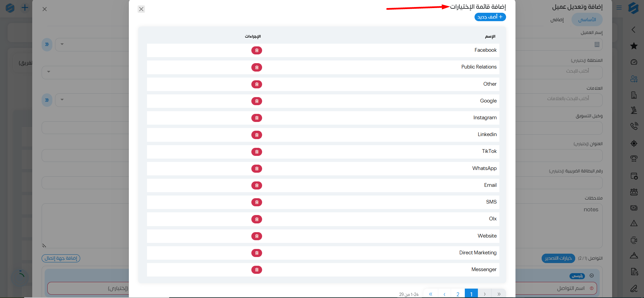644x298 pixels.
Task: Delete the Direct Marketing option
Action: coord(257,253)
